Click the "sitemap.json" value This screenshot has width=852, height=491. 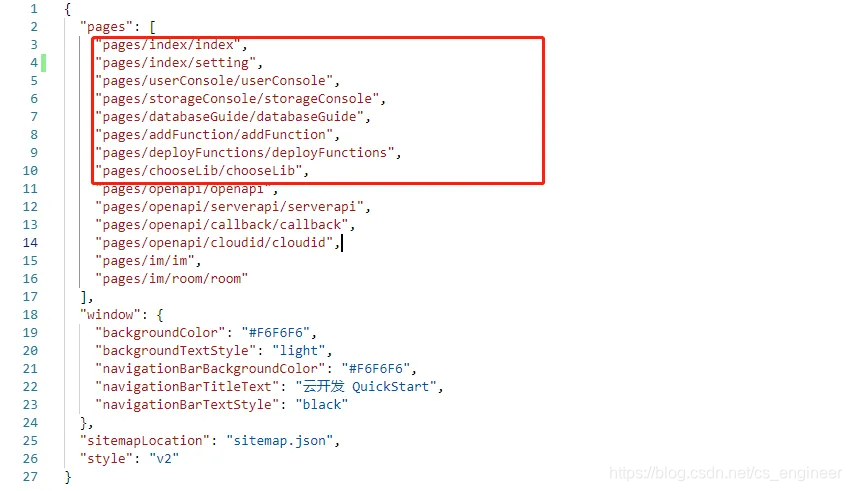[280, 440]
